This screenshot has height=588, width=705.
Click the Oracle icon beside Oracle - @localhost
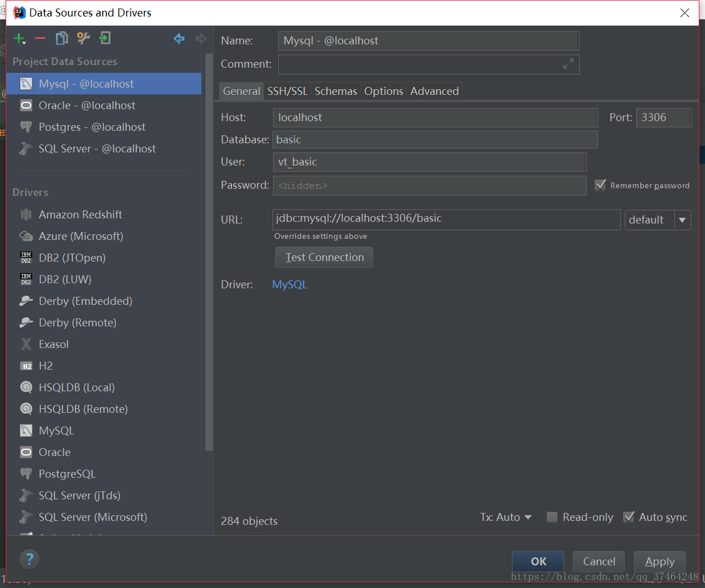tap(26, 105)
